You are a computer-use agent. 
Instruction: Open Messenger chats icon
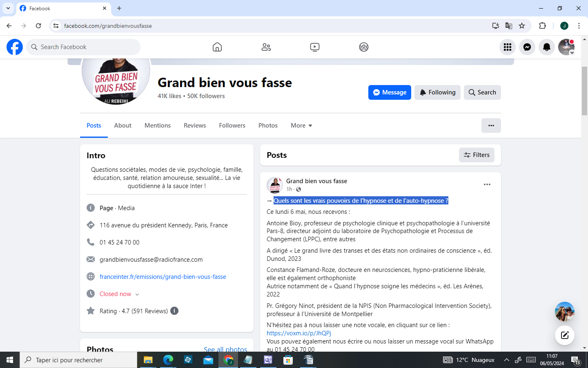(527, 47)
